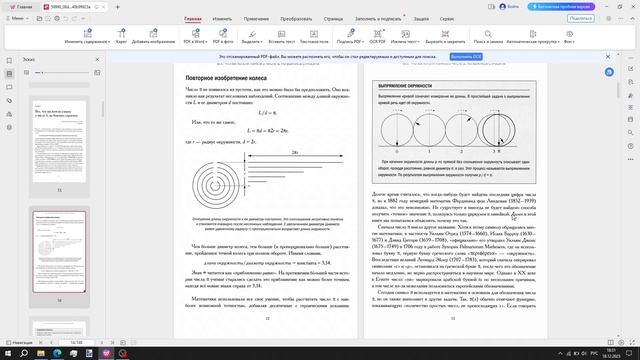Click the taskbar search magnifier
Image resolution: width=640 pixels, height=360 pixels.
click(x=24, y=353)
